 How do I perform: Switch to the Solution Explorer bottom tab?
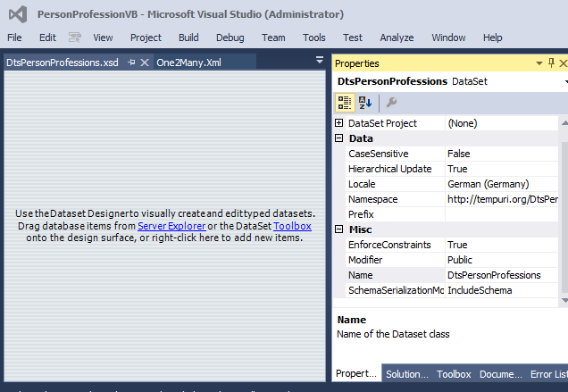click(407, 374)
